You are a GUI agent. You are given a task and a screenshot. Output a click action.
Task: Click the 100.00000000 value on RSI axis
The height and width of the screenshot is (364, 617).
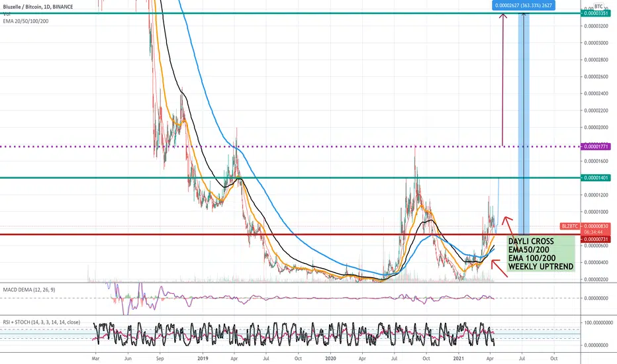click(597, 323)
